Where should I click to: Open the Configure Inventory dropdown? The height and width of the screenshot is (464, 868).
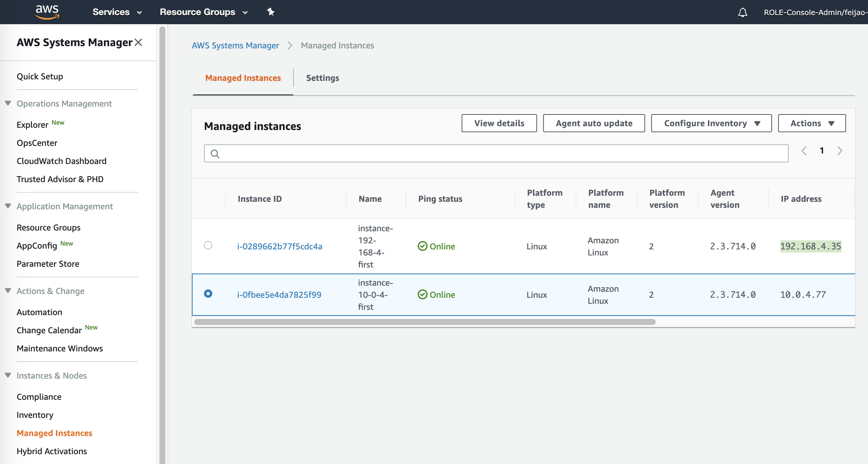pyautogui.click(x=711, y=123)
